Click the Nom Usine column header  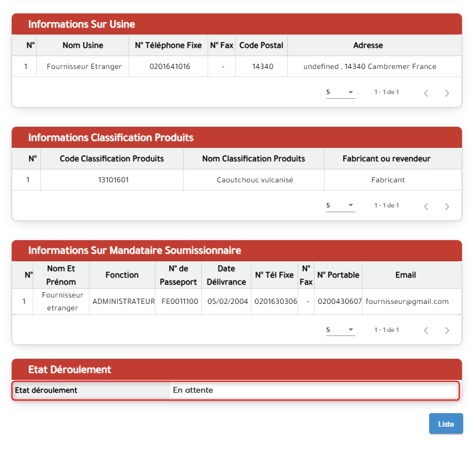coord(83,46)
